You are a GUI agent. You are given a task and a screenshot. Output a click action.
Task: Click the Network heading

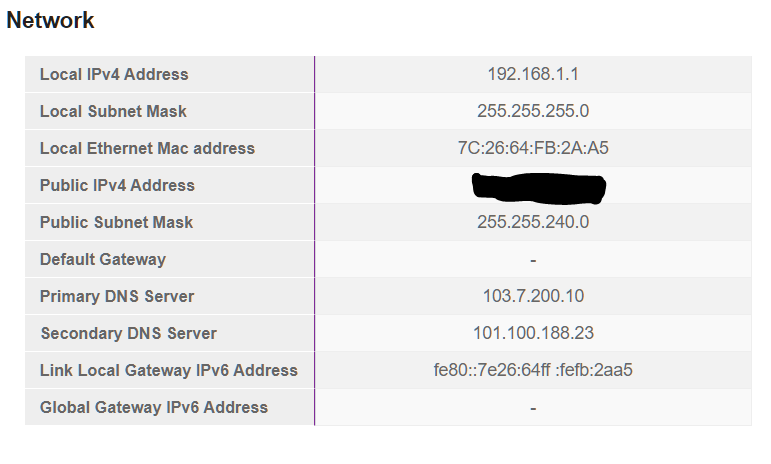pyautogui.click(x=50, y=21)
